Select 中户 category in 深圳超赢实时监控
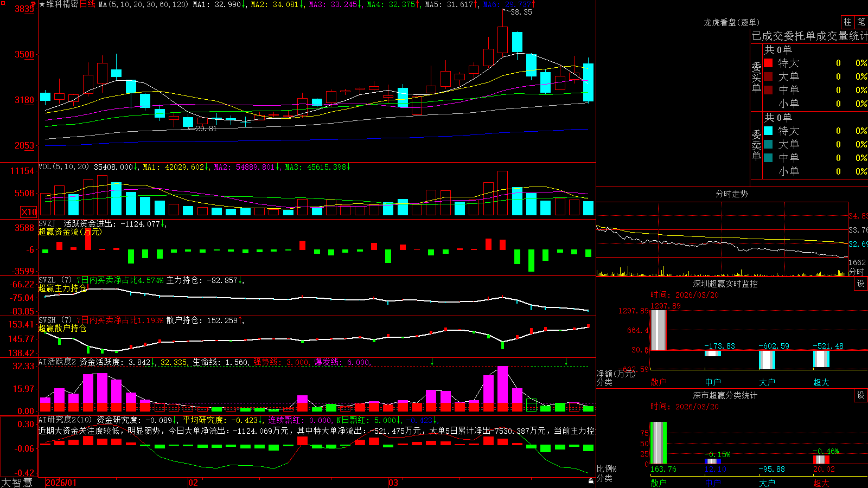 (713, 382)
